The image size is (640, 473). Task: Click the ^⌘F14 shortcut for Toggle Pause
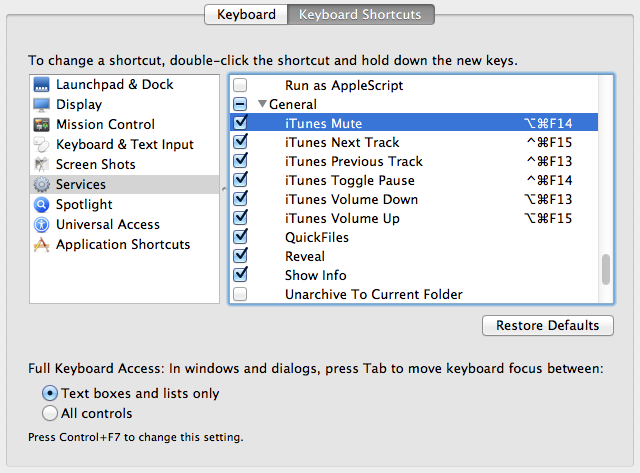(x=549, y=180)
